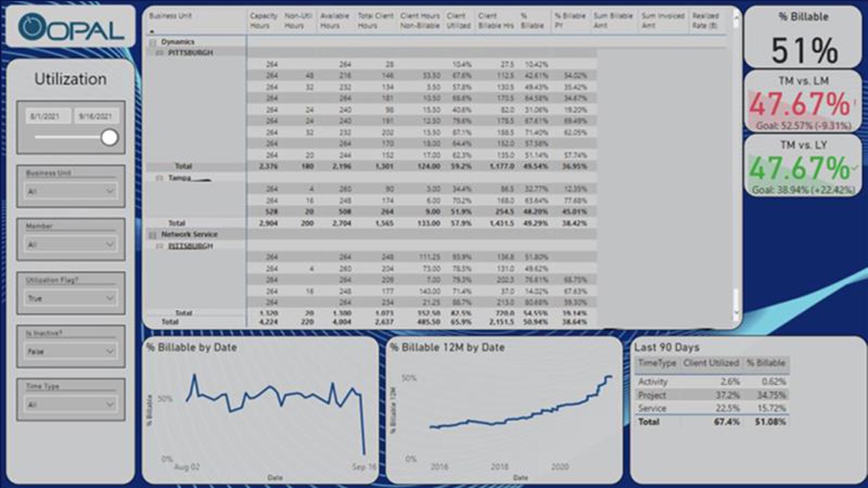Click Goal: 38.94% (+22.42%) text

tap(804, 190)
